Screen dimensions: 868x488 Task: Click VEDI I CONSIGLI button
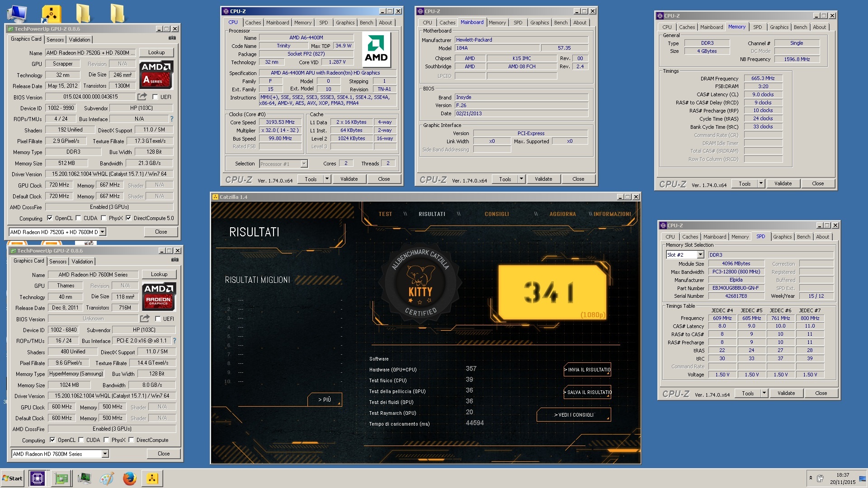tap(574, 415)
